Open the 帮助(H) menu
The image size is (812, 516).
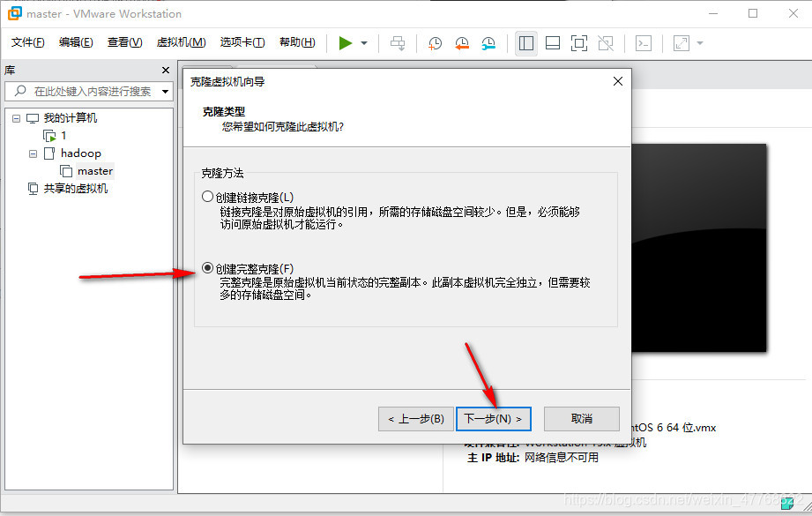click(x=297, y=42)
